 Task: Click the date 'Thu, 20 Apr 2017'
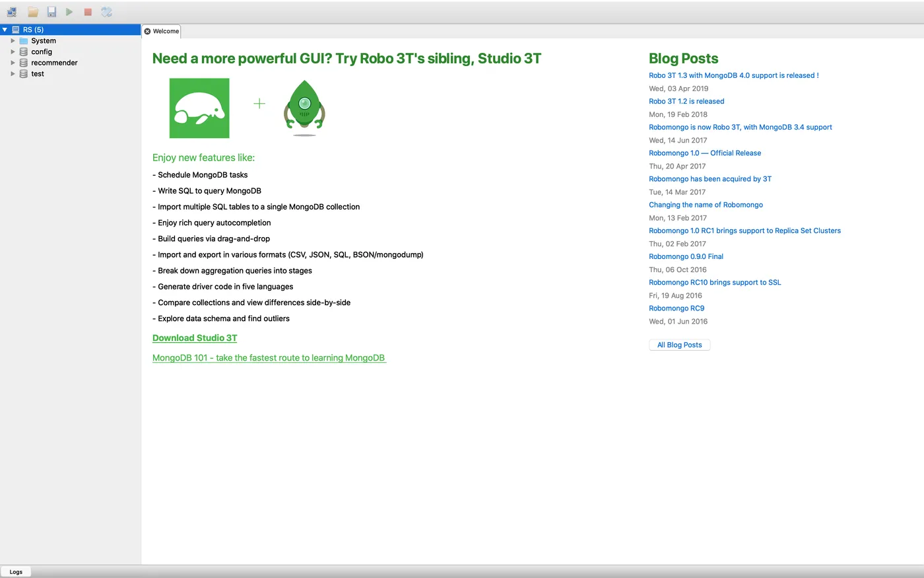677,166
